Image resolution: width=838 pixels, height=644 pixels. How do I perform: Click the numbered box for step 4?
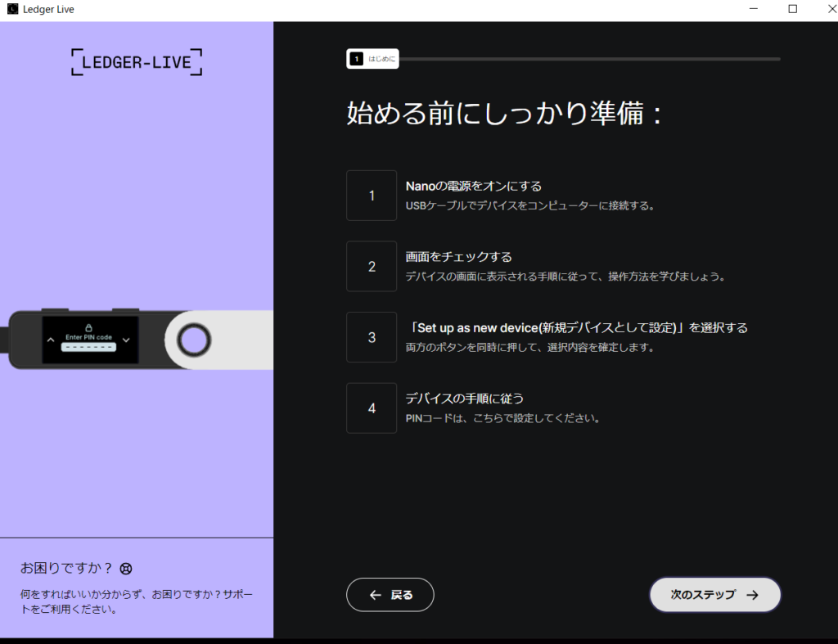[x=372, y=408]
